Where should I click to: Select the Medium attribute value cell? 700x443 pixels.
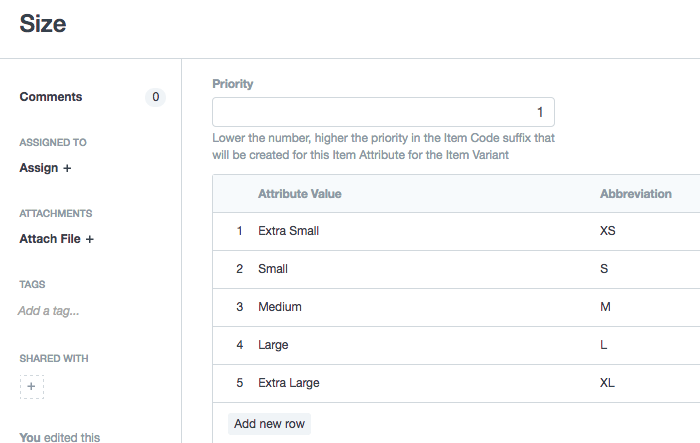click(280, 307)
